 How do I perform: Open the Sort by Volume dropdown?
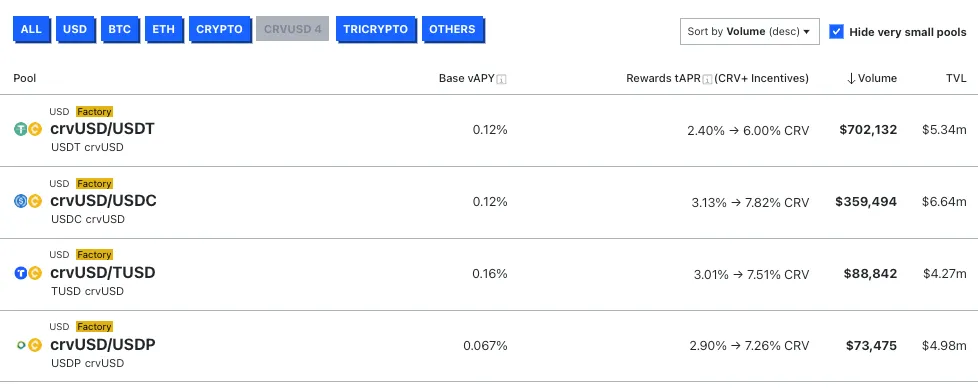click(749, 31)
